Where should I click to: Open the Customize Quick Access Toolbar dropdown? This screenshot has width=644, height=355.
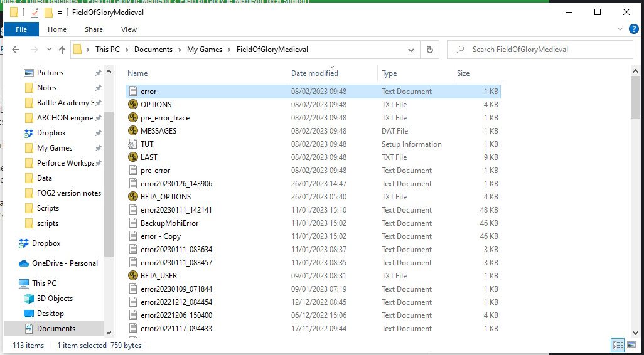pyautogui.click(x=60, y=13)
